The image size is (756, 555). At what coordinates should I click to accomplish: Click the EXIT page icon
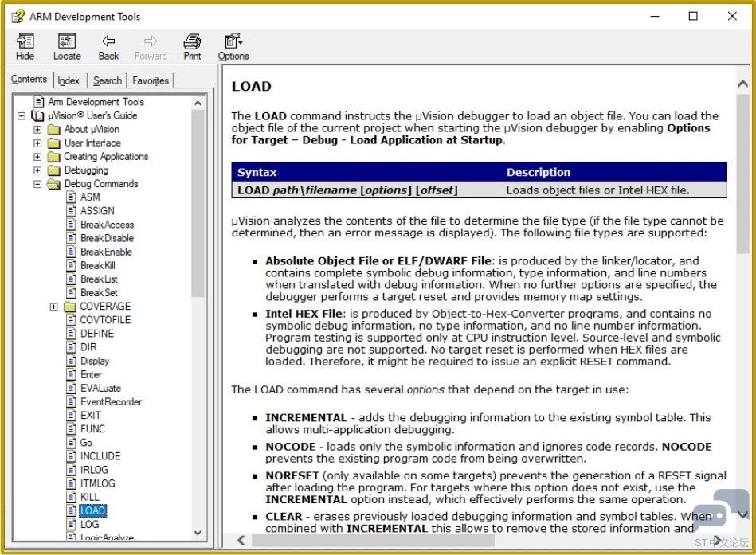tap(72, 416)
